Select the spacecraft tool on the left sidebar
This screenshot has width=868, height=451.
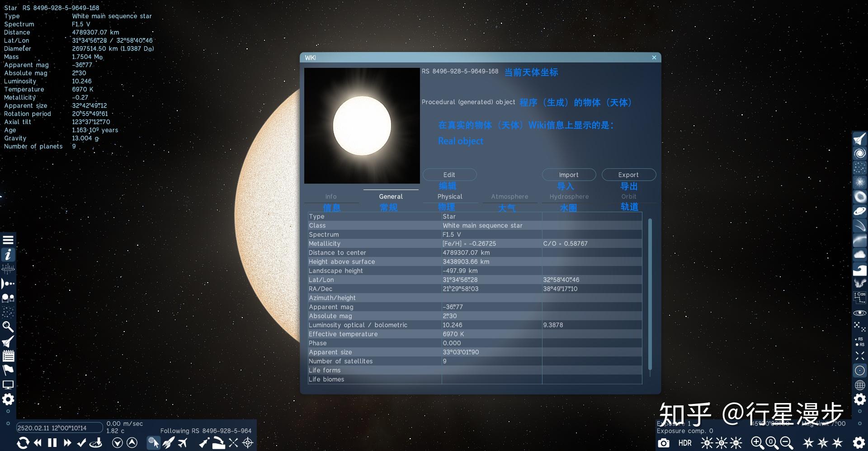tap(8, 342)
